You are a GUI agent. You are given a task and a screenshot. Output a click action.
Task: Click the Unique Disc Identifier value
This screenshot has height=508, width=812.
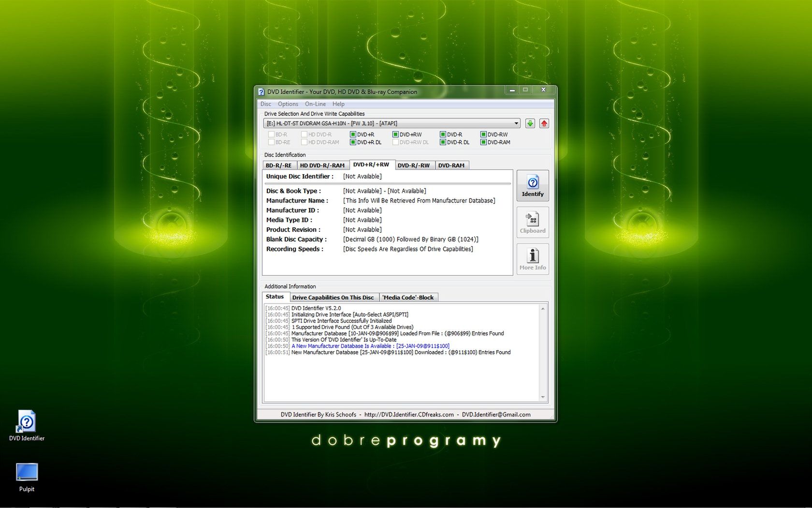(362, 177)
